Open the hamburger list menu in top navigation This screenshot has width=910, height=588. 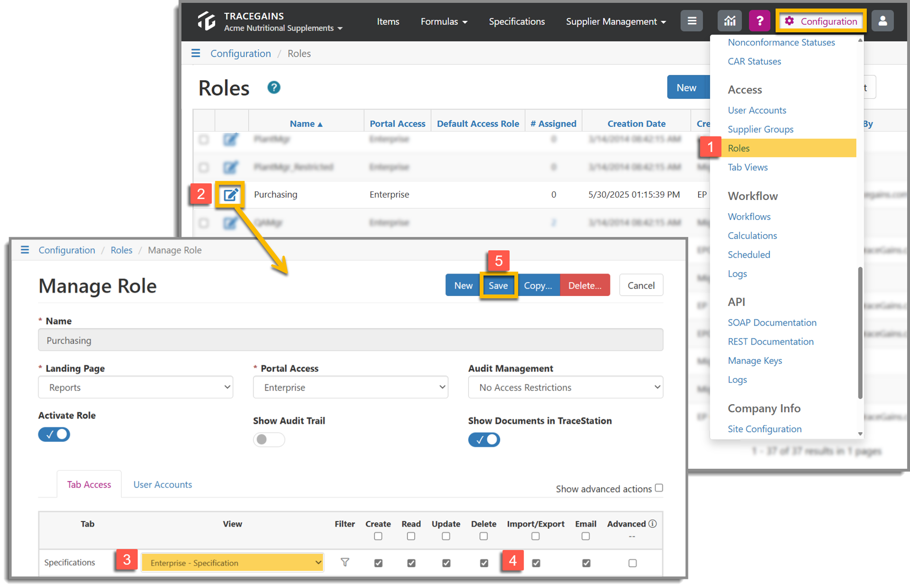click(692, 21)
